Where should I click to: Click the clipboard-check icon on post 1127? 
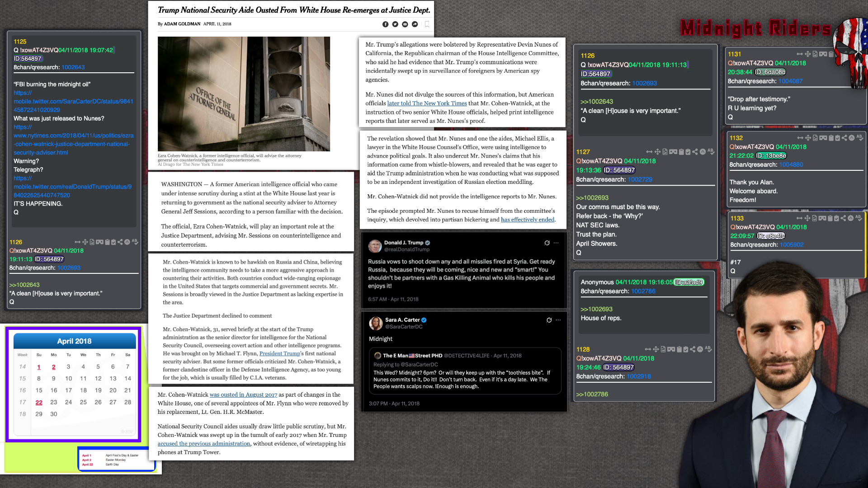[x=688, y=152]
